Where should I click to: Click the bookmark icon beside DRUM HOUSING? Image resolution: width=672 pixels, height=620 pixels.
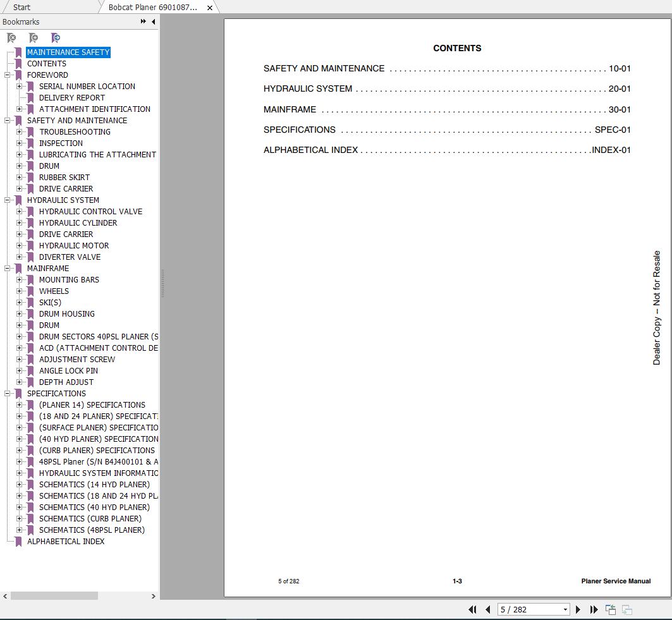click(x=30, y=313)
